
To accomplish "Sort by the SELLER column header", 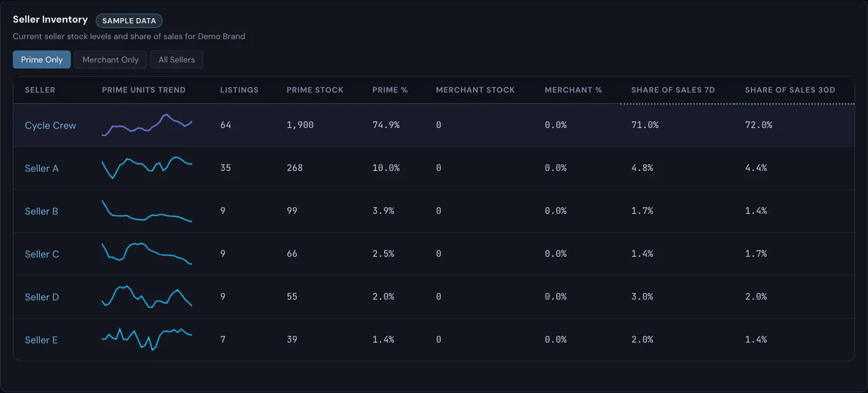I will point(40,90).
